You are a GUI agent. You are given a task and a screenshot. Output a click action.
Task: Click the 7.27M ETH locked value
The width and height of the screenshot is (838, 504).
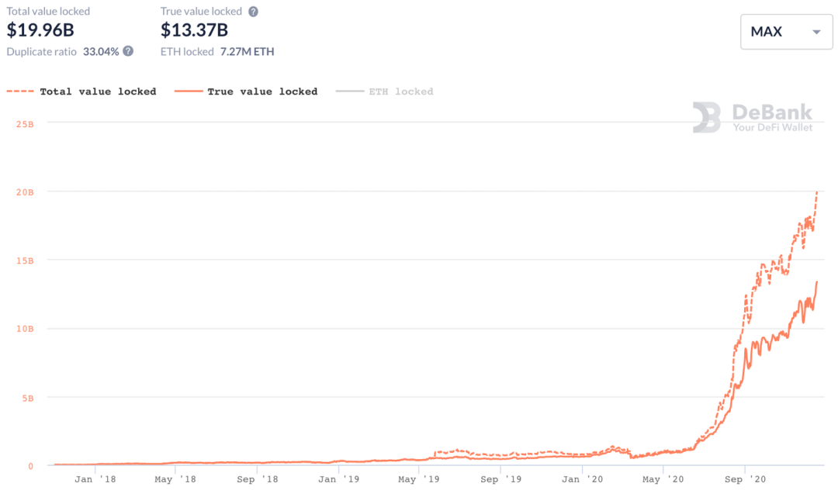coord(247,52)
